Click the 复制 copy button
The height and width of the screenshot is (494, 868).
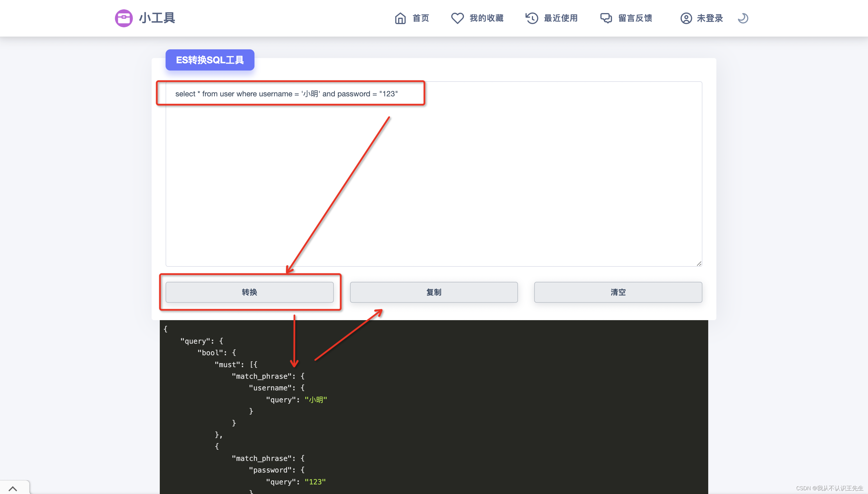pos(434,292)
